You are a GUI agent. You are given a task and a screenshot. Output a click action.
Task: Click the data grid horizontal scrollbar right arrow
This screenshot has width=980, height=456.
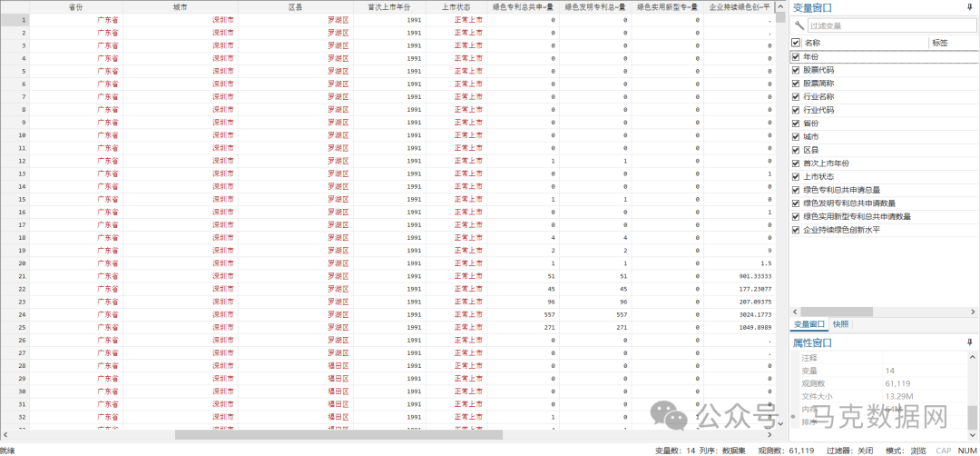point(770,434)
